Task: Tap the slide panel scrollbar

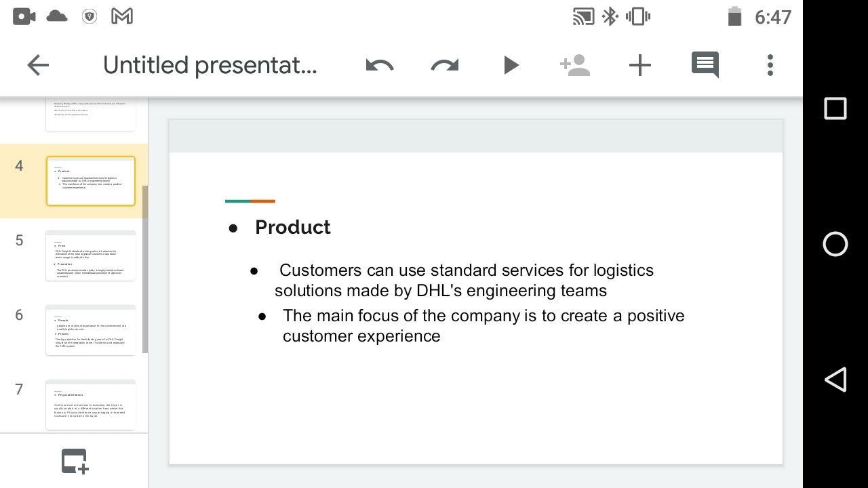Action: (145, 269)
